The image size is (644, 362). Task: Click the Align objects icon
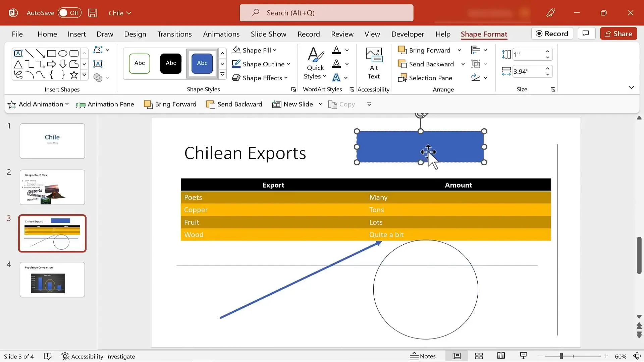476,50
